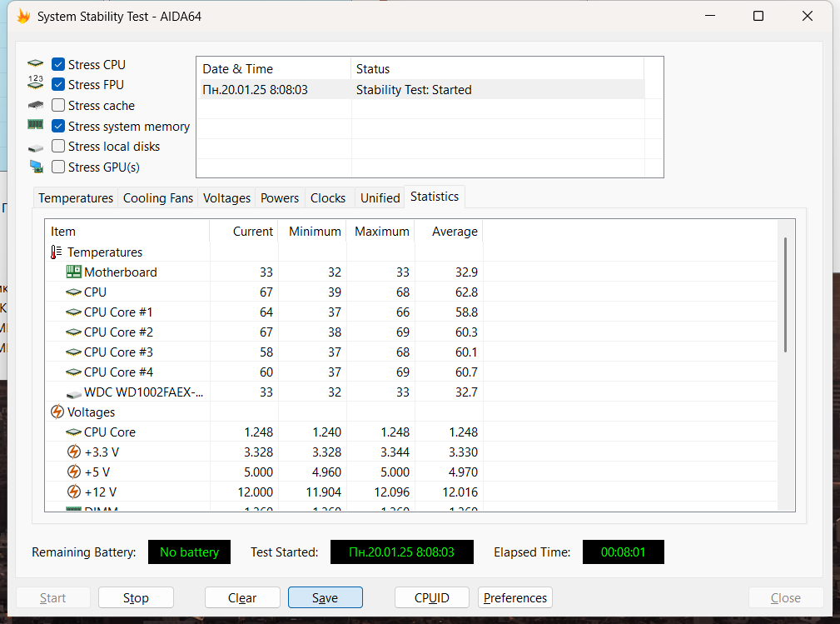
Task: Click the CPU Core #1 chip icon
Action: click(73, 312)
